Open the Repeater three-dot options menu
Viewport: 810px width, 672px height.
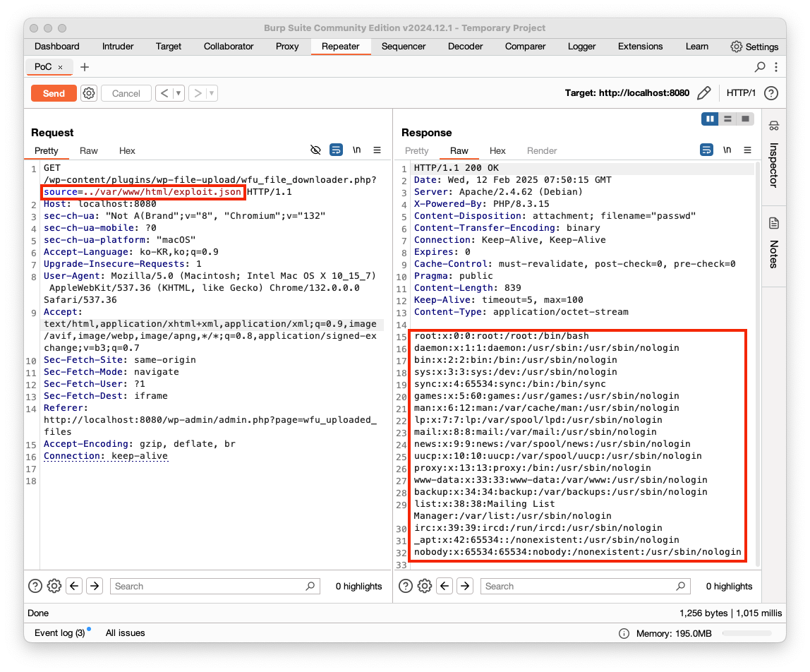click(776, 66)
